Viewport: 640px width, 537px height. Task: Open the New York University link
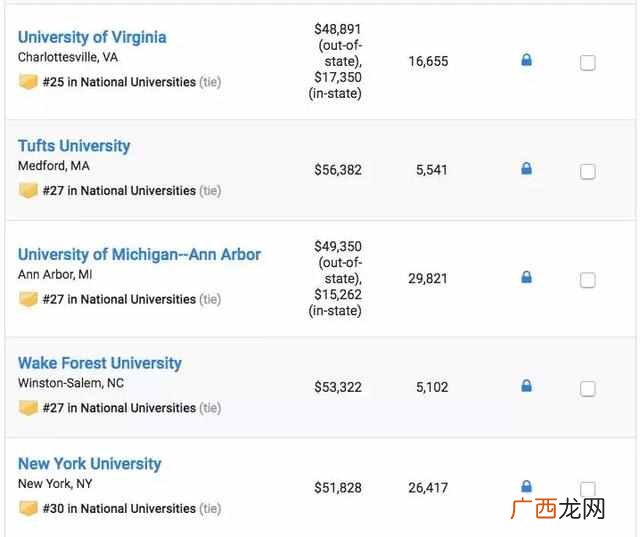(x=90, y=464)
